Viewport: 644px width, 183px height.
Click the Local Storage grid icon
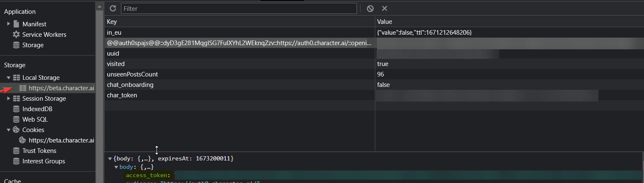[x=16, y=78]
